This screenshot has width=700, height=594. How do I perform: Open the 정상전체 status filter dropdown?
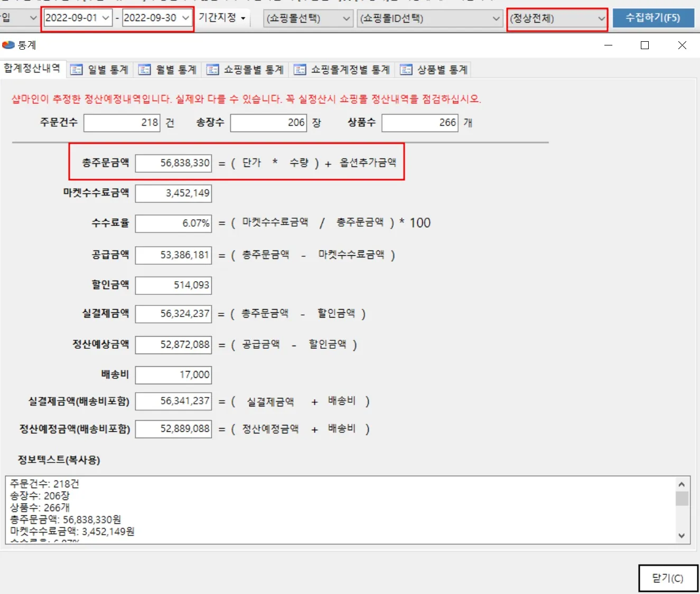(601, 17)
